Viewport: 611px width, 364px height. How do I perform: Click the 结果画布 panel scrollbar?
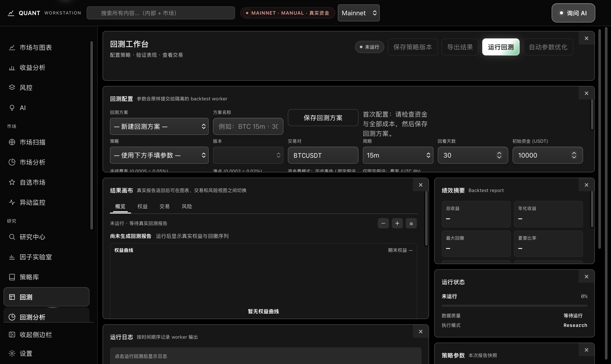[x=426, y=218]
